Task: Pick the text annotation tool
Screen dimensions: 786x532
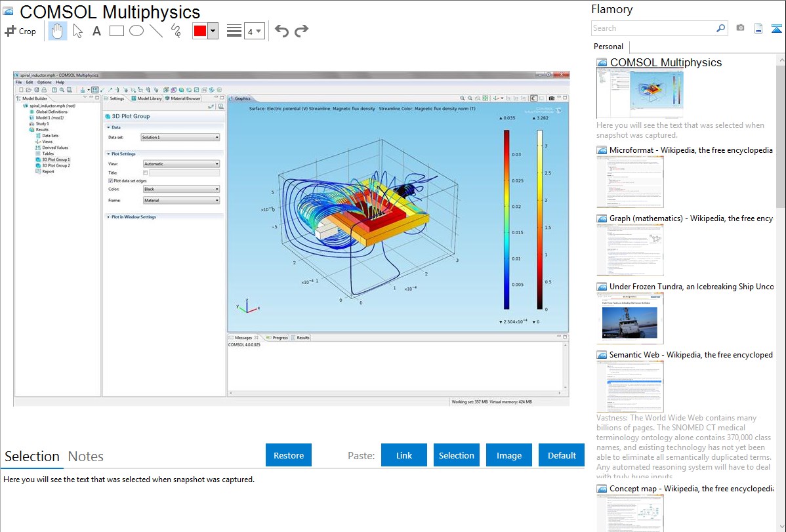Action: pyautogui.click(x=96, y=31)
